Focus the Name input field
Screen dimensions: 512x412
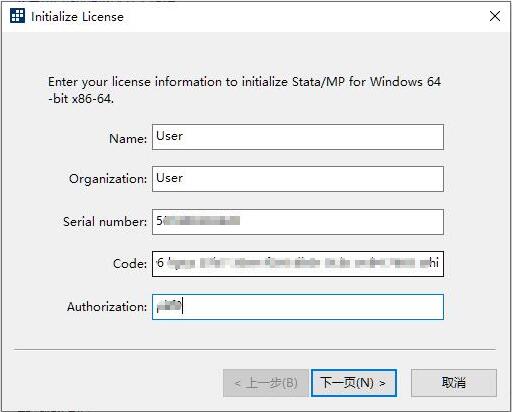click(298, 137)
